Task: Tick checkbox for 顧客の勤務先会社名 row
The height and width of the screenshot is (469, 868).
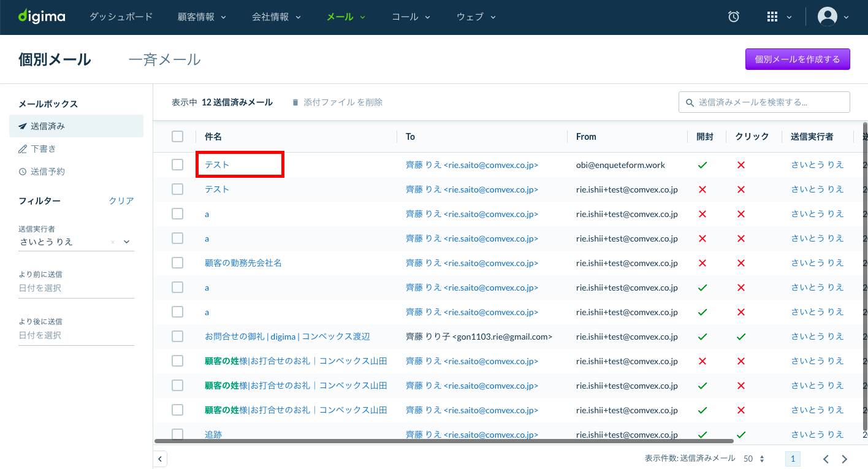Action: click(178, 262)
